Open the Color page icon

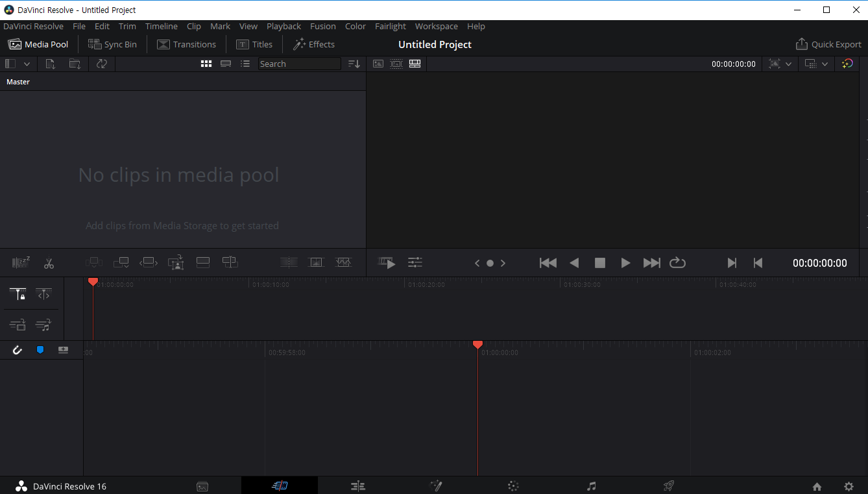513,486
